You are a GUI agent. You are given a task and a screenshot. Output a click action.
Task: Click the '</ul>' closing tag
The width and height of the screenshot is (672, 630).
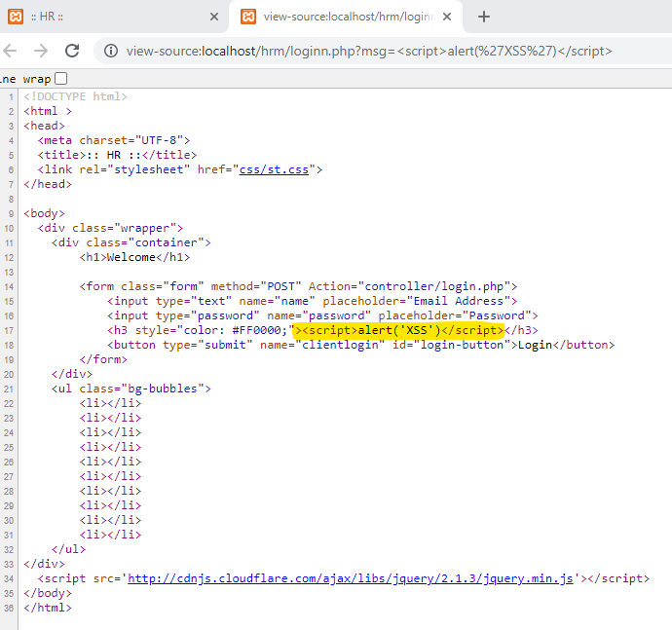68,549
